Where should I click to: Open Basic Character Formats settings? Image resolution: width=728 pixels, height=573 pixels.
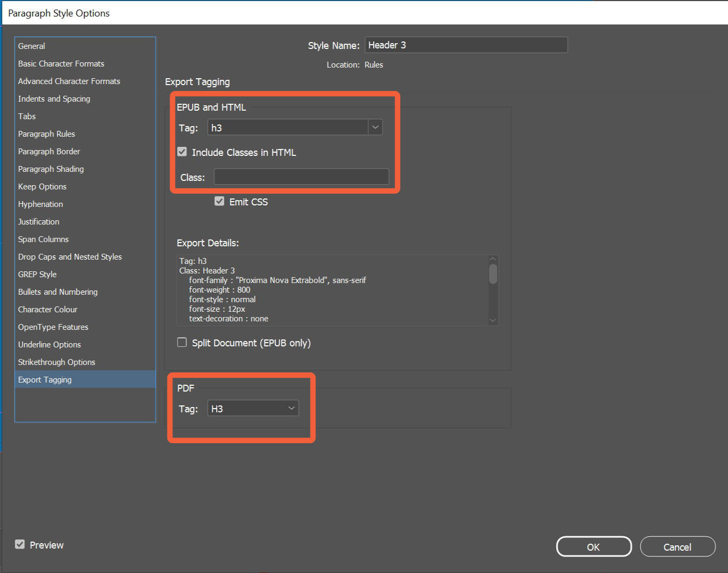click(61, 63)
